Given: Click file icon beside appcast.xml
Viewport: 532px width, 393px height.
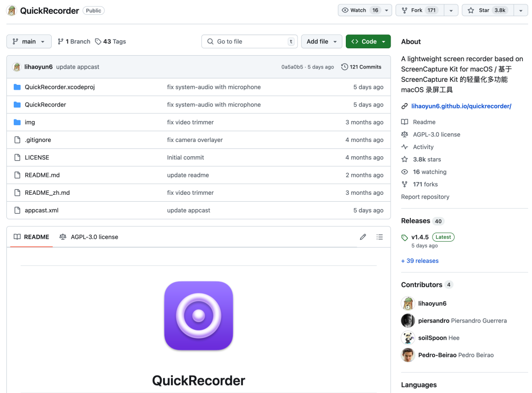Looking at the screenshot, I should tap(17, 210).
